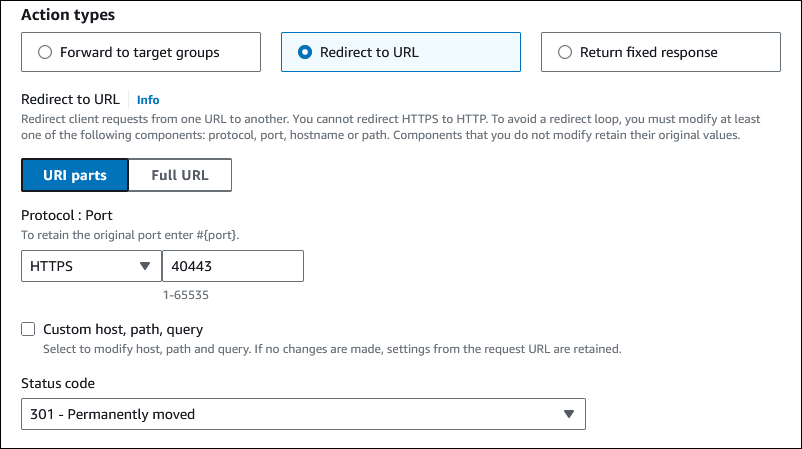
Task: Choose the Redirect to URL radio option
Action: pyautogui.click(x=306, y=52)
